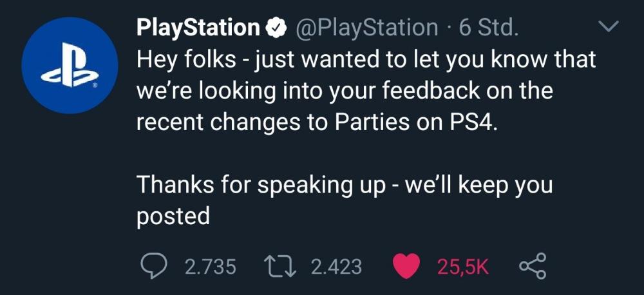644x295 pixels.
Task: Click the reply speech bubble icon
Action: 152,266
